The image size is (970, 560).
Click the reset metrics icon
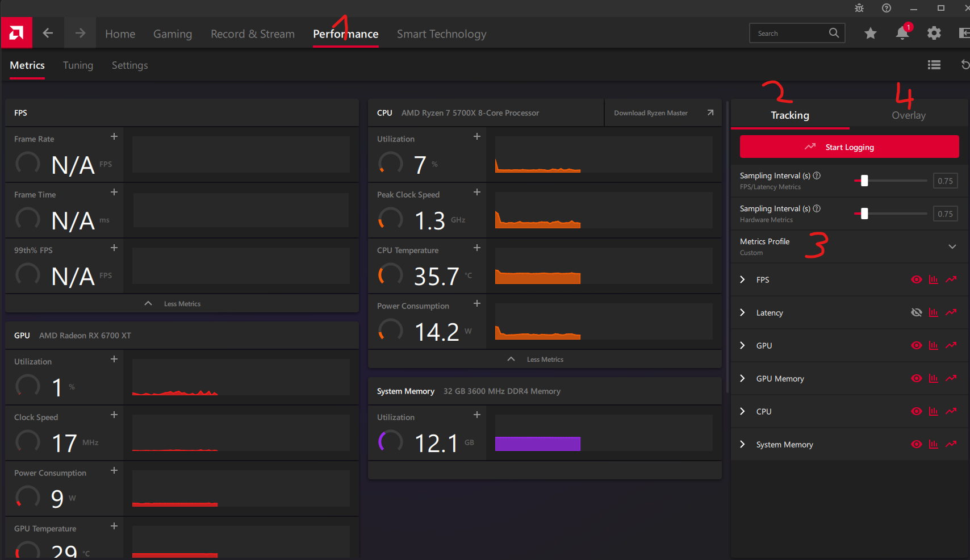point(965,65)
